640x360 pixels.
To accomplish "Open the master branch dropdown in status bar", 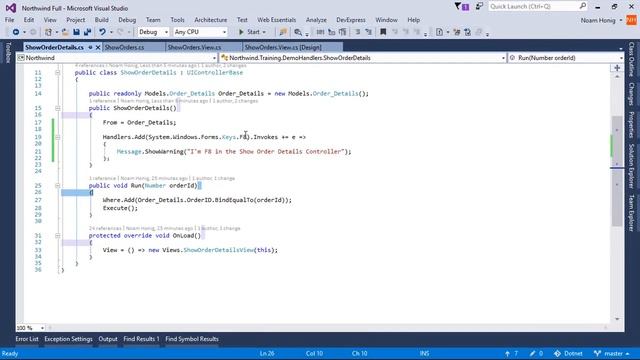I will pos(611,353).
